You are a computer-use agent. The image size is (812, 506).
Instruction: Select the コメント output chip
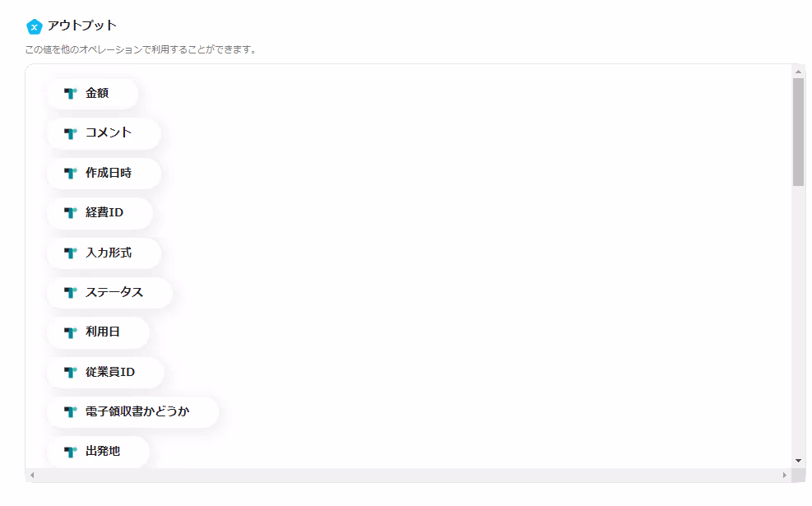104,133
